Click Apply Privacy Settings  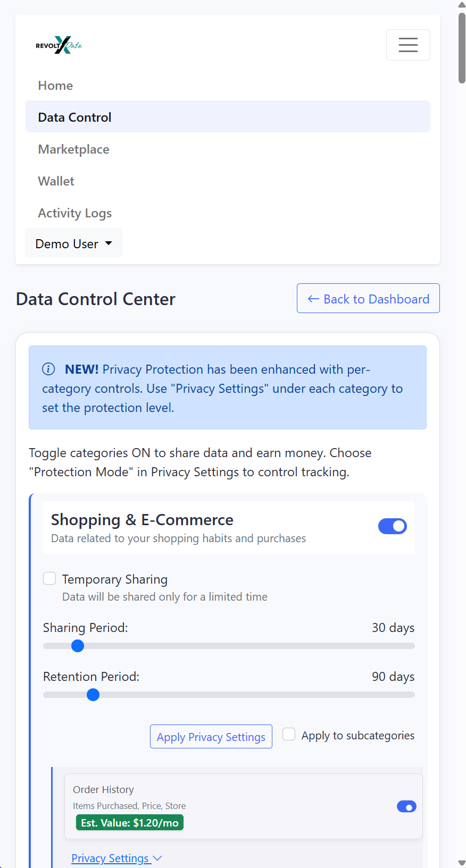[211, 736]
